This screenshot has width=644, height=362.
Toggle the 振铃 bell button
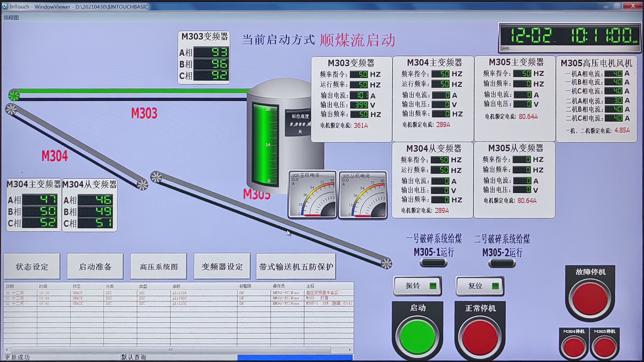click(417, 285)
